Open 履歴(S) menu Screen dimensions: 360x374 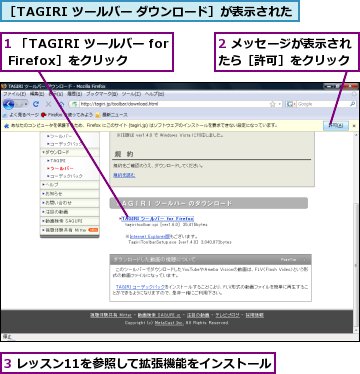(x=74, y=94)
